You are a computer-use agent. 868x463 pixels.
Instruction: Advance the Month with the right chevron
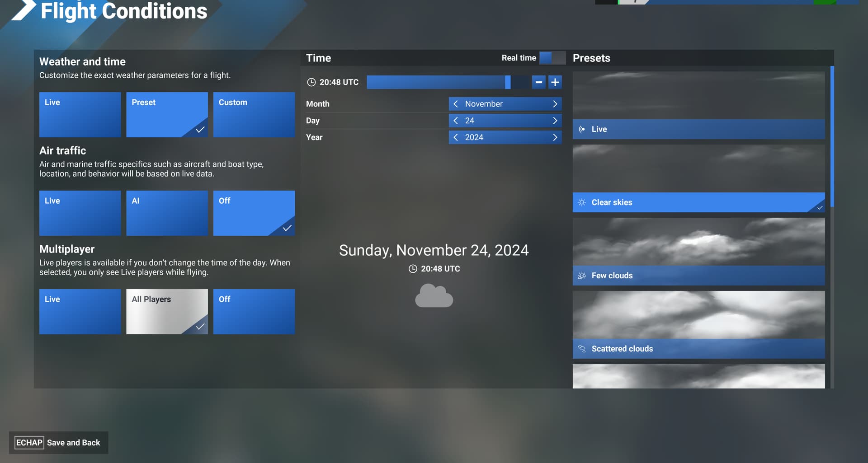click(555, 103)
